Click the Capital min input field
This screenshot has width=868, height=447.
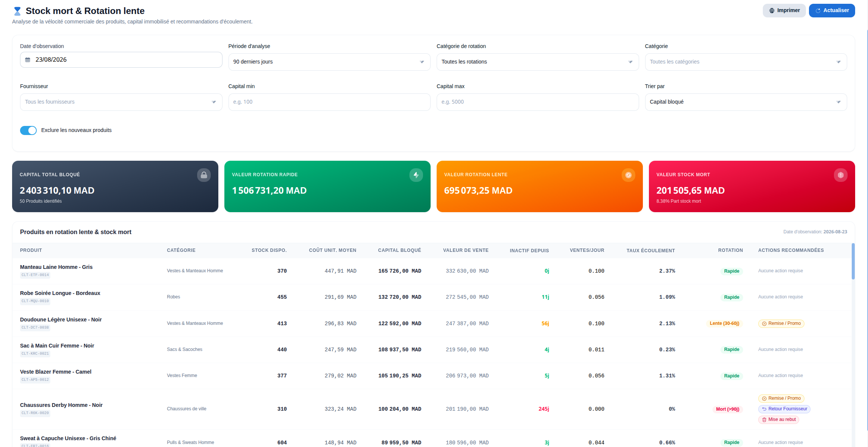pos(329,102)
